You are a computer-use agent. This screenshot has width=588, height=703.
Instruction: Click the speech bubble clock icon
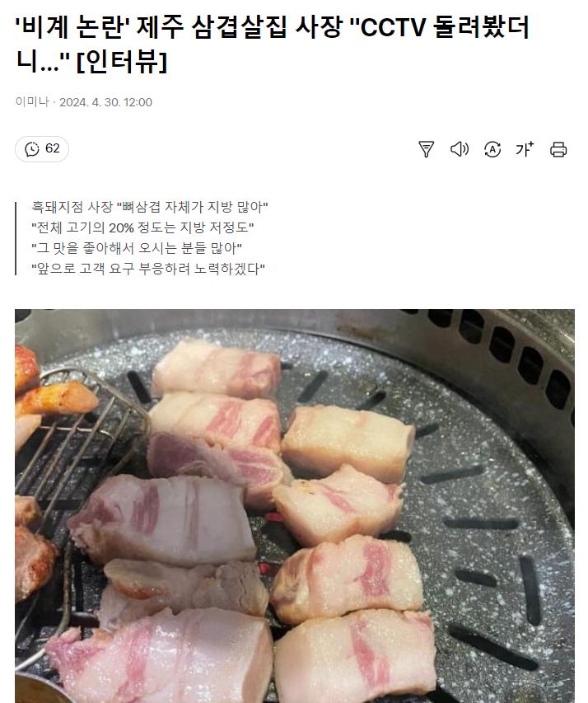pyautogui.click(x=32, y=149)
